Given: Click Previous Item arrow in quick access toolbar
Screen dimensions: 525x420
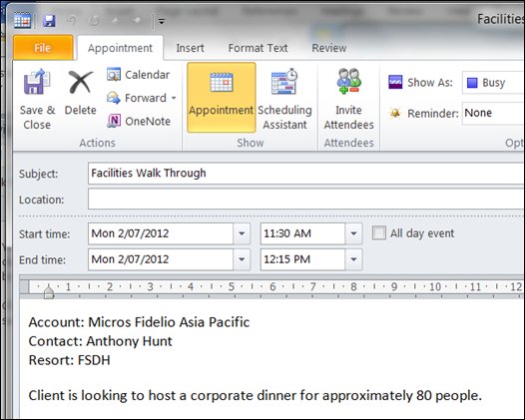Looking at the screenshot, I should [115, 21].
